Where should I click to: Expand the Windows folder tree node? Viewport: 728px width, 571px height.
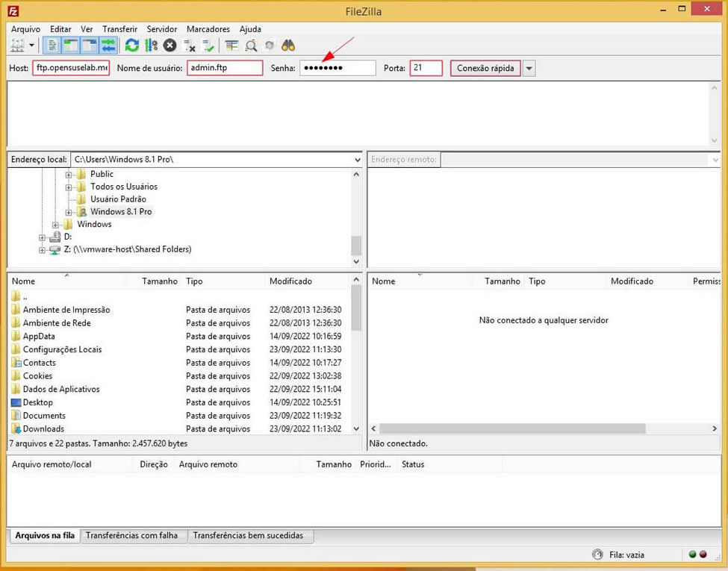[x=56, y=225]
